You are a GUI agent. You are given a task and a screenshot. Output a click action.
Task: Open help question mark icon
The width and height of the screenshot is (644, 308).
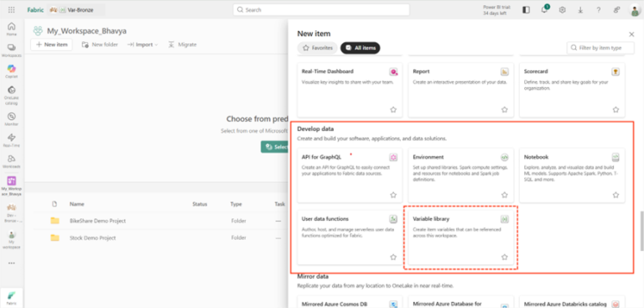[x=599, y=10]
